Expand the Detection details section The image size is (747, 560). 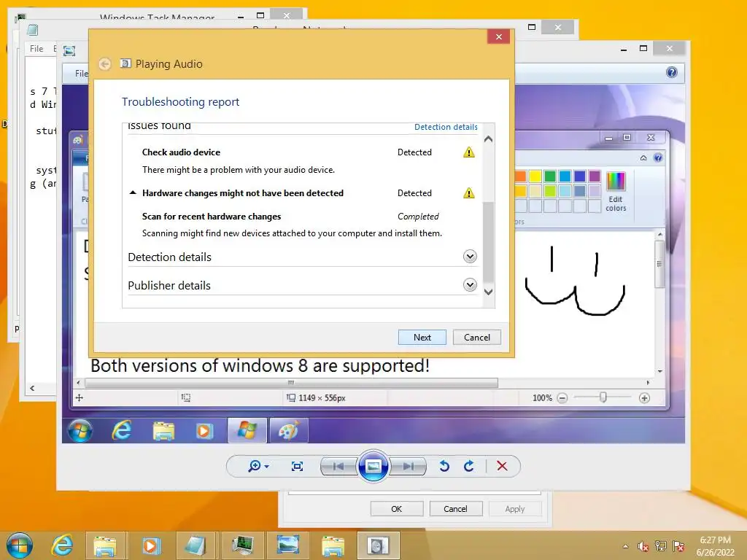[x=470, y=257]
